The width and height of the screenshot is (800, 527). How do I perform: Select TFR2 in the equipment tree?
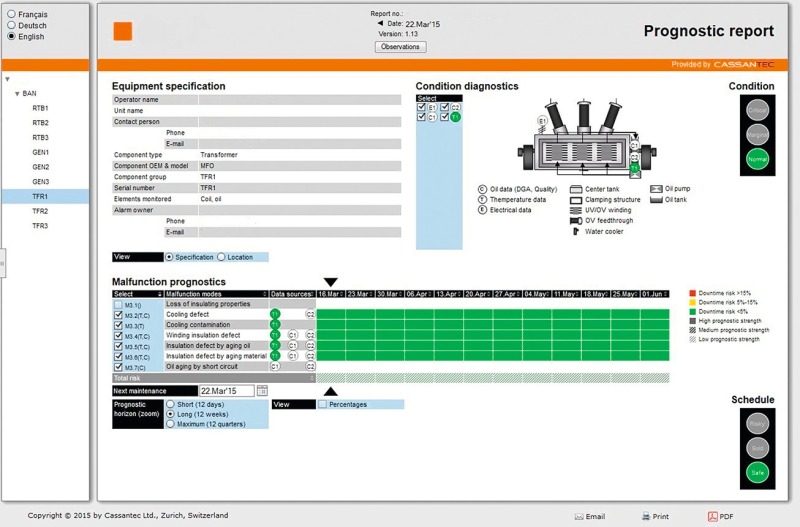[40, 211]
